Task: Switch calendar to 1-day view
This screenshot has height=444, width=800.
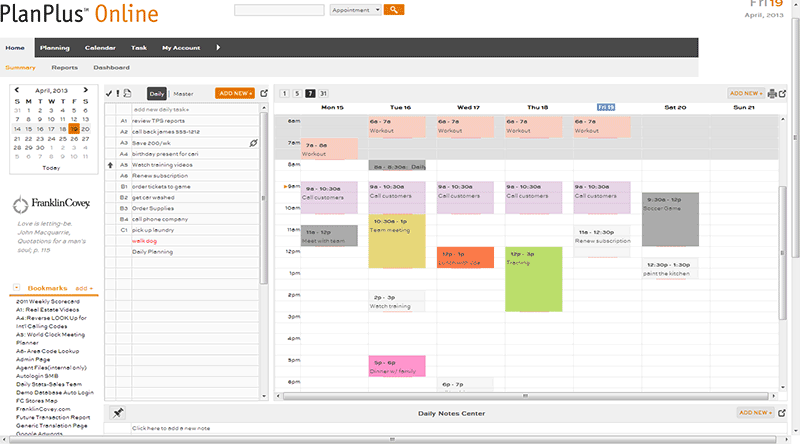Action: click(285, 93)
